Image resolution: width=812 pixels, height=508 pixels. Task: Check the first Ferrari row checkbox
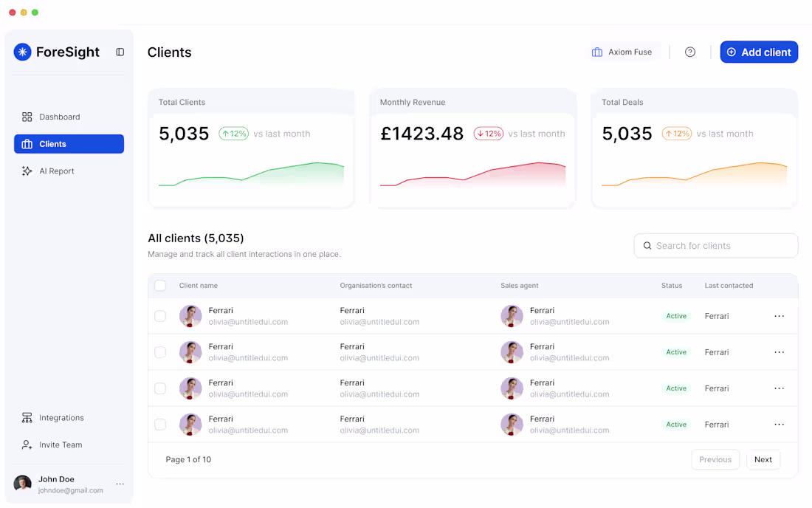160,315
